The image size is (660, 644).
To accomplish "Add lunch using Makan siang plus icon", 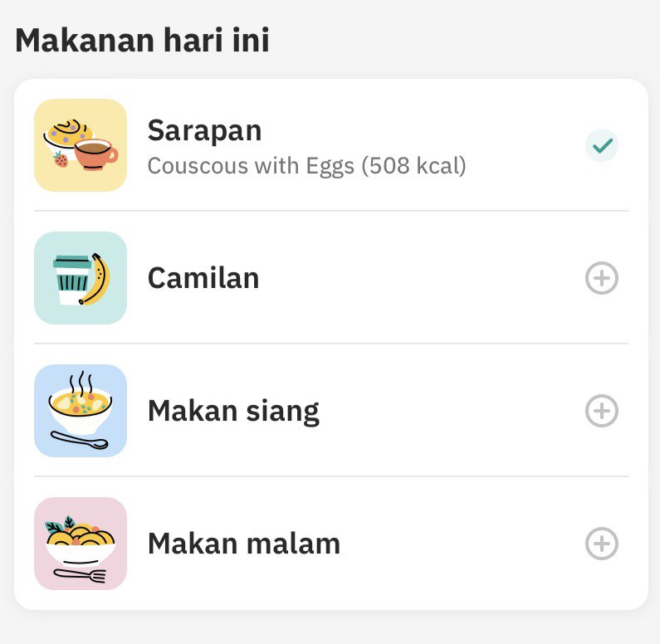I will [x=602, y=411].
